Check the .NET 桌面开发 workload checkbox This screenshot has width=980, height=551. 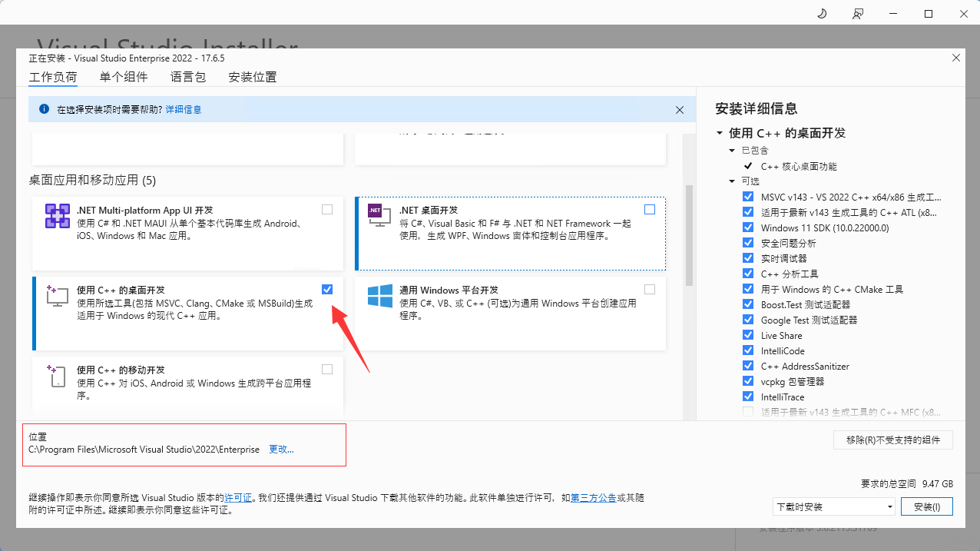650,209
